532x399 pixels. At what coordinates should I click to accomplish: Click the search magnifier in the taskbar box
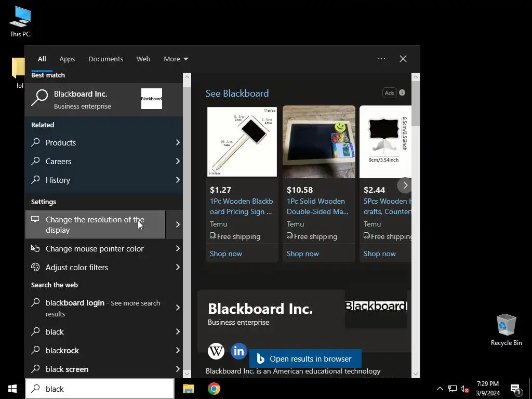tap(36, 389)
